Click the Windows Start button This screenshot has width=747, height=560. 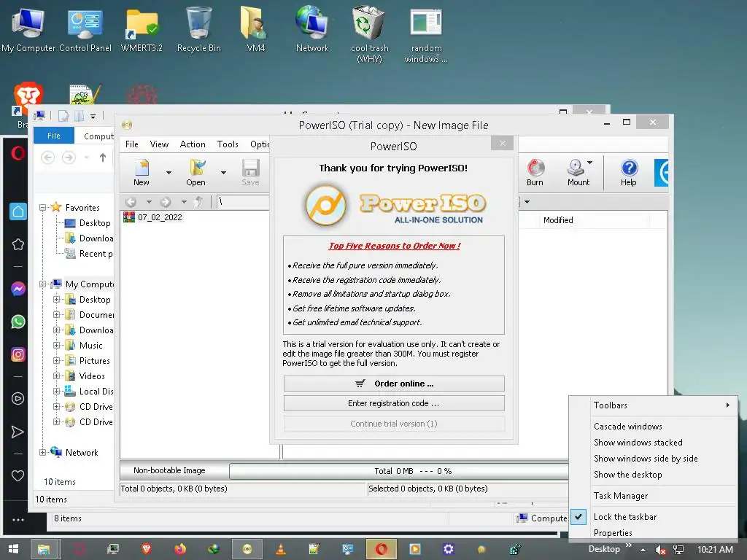13,549
